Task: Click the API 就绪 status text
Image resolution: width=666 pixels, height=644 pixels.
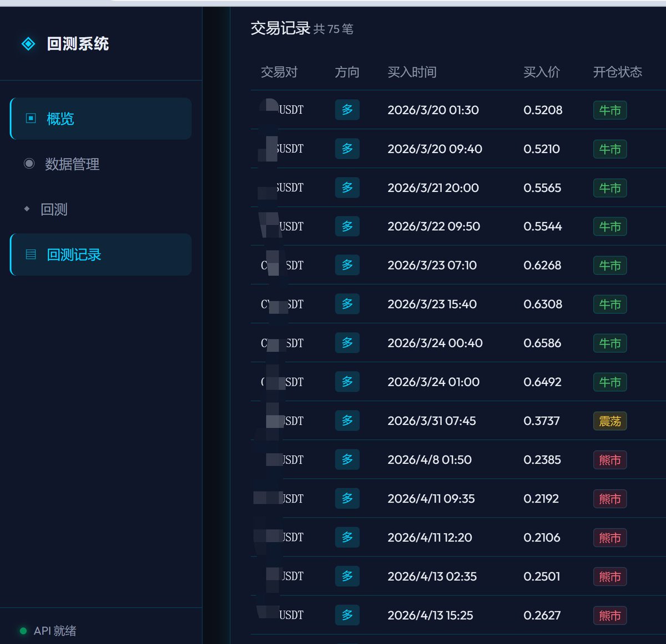Action: click(x=55, y=631)
